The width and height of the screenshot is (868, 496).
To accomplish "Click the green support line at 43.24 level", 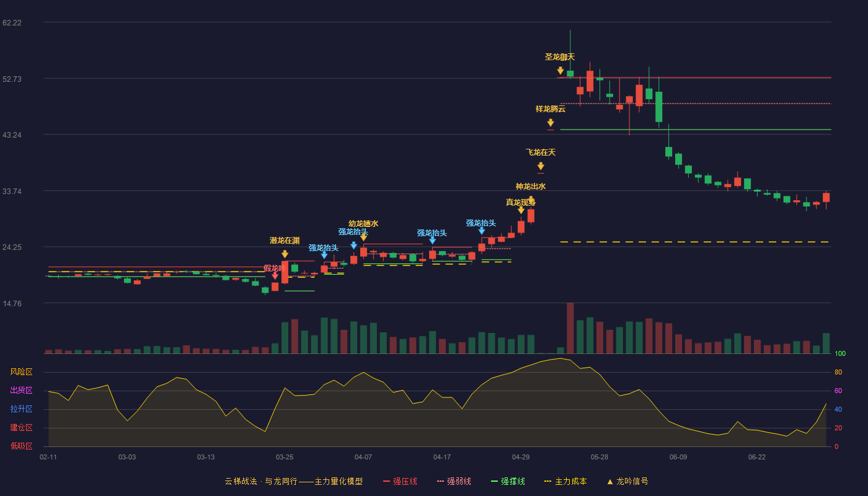I will click(695, 130).
